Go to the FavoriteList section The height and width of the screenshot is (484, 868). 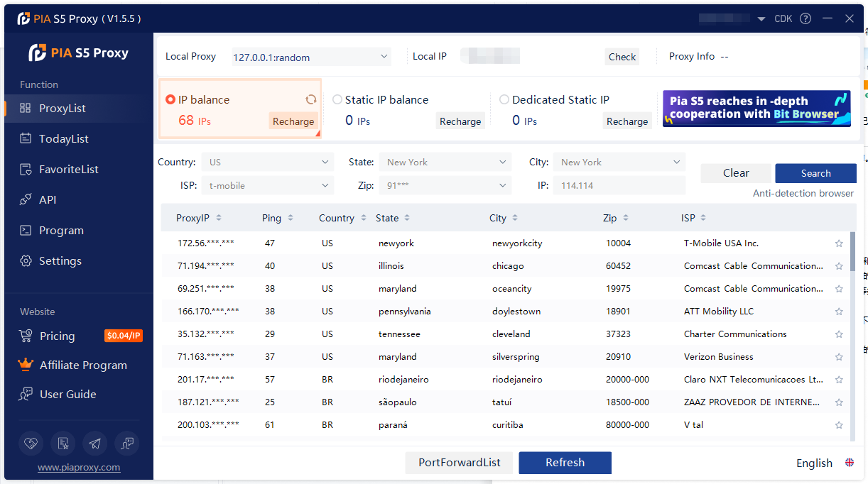[68, 170]
